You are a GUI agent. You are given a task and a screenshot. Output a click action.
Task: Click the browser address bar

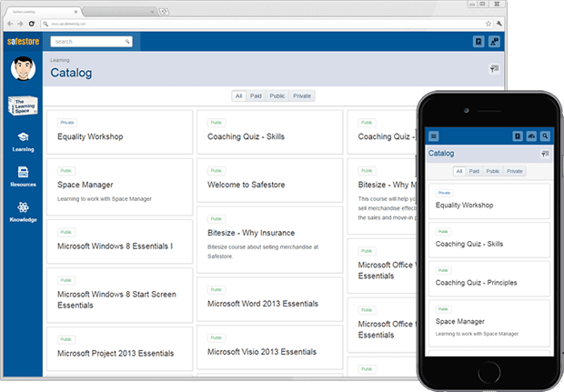click(x=267, y=24)
